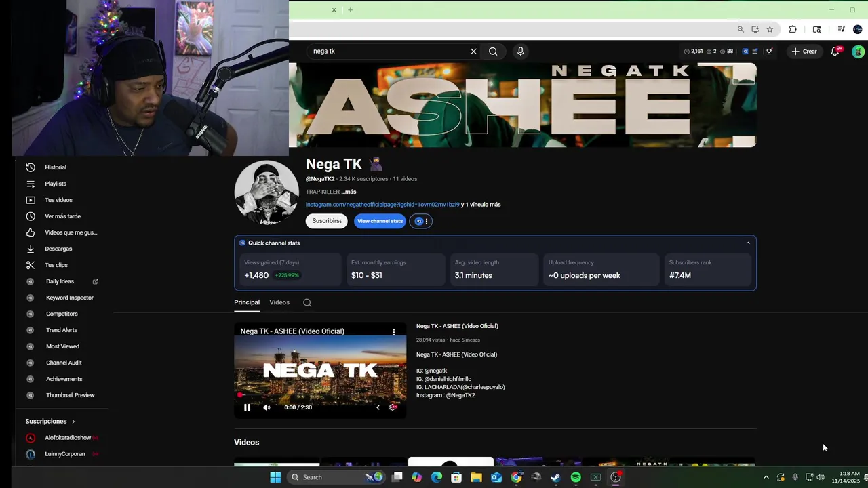Viewport: 868px width, 488px height.
Task: Open featured video three-dot menu
Action: (394, 332)
